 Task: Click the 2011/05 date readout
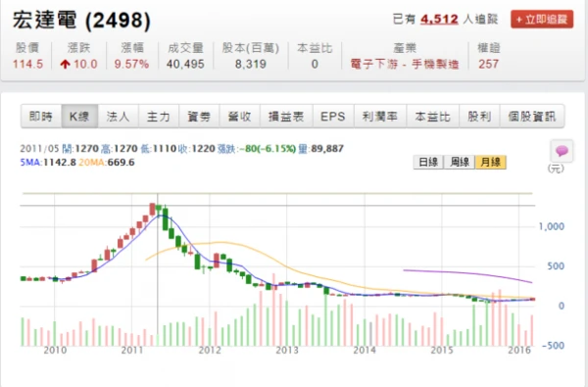pos(39,149)
